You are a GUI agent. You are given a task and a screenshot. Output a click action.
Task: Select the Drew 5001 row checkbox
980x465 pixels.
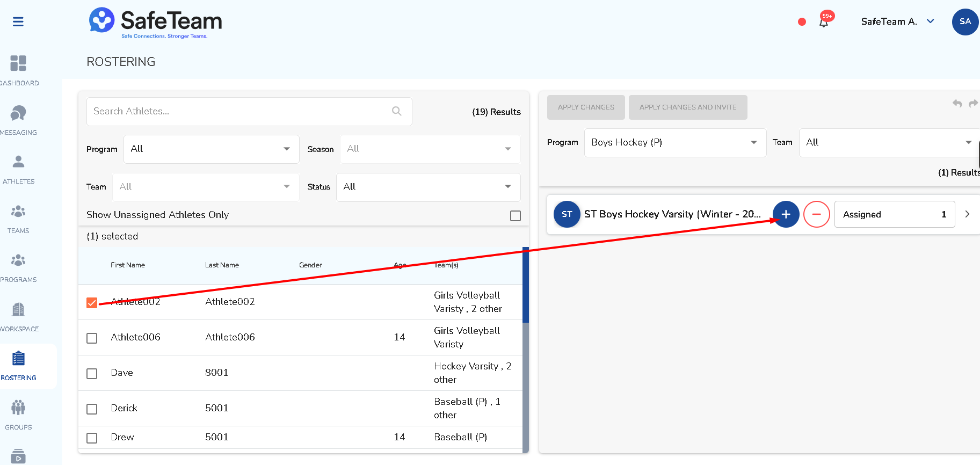tap(92, 438)
